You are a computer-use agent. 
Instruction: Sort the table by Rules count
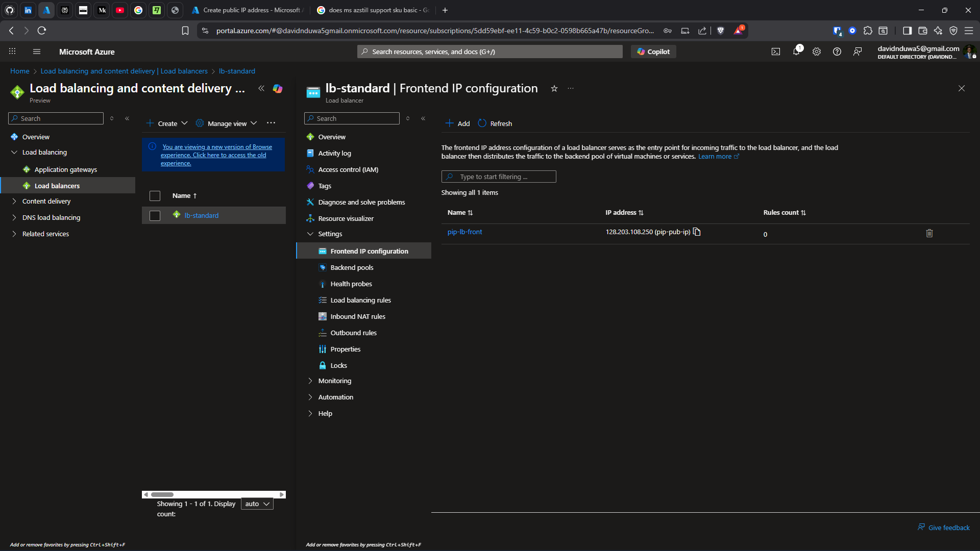pyautogui.click(x=785, y=212)
